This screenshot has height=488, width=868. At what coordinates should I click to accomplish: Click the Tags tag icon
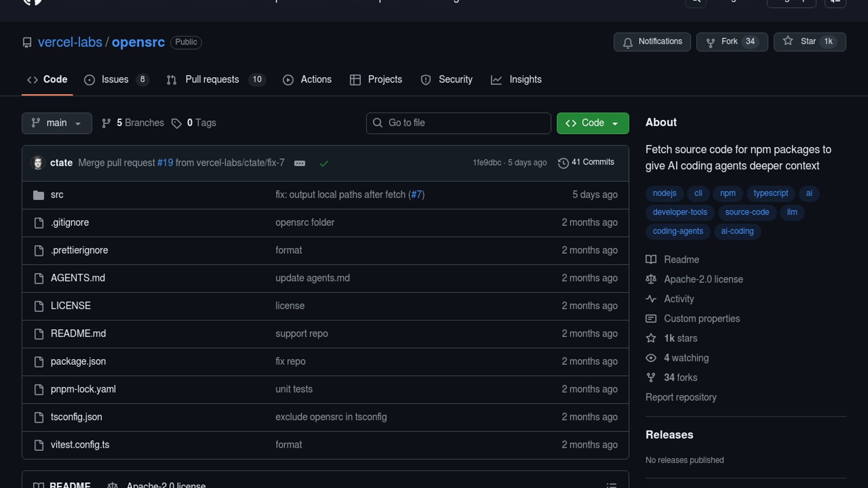coord(176,123)
